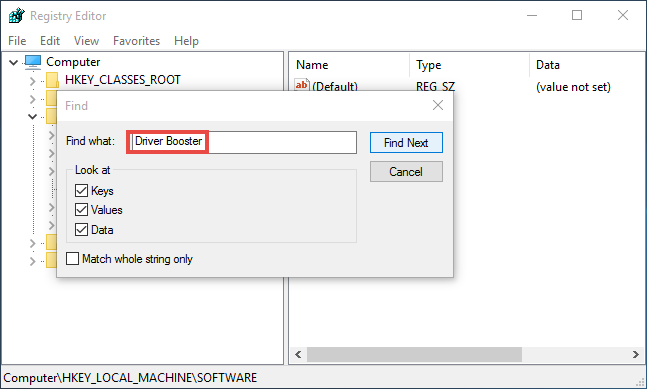Click the HKEY_CLASSES_ROOT folder icon
The image size is (647, 389).
tap(52, 80)
